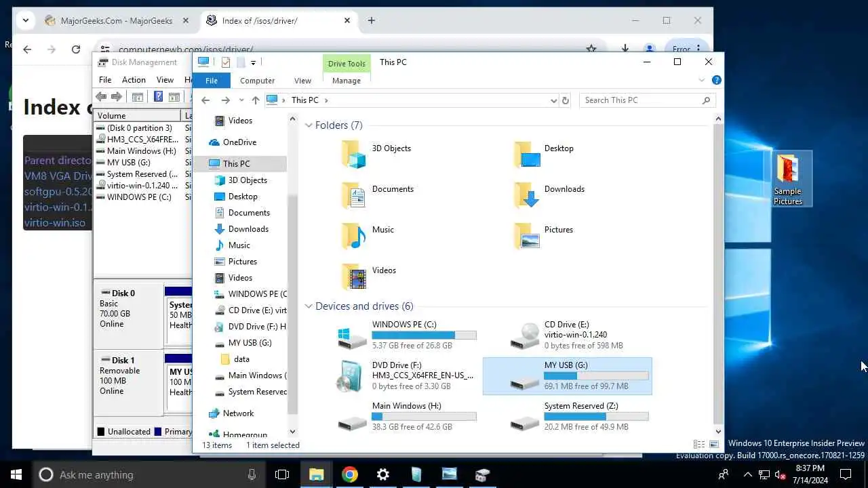This screenshot has width=868, height=488.
Task: Switch to large icons view layout icon
Action: [713, 445]
